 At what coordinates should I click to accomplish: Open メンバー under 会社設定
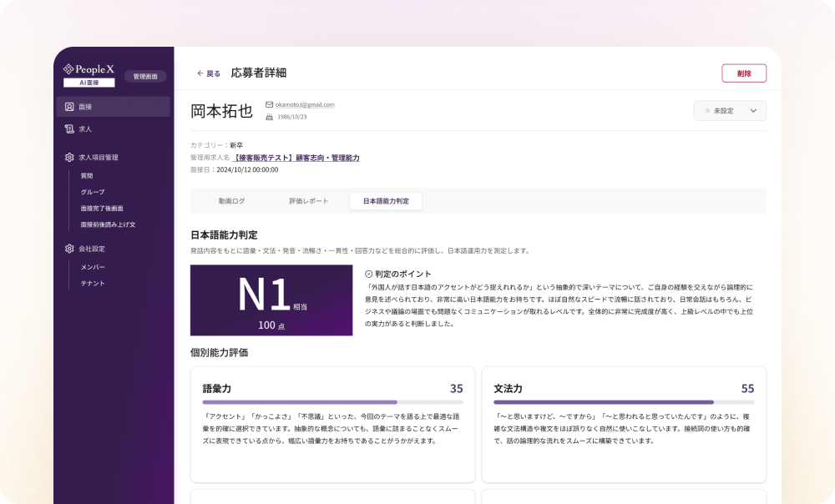pos(93,267)
